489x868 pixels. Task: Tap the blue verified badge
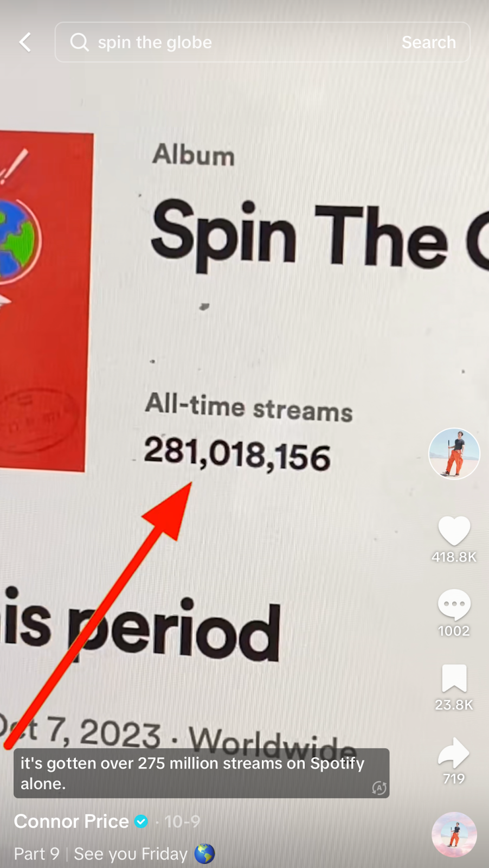tap(141, 822)
